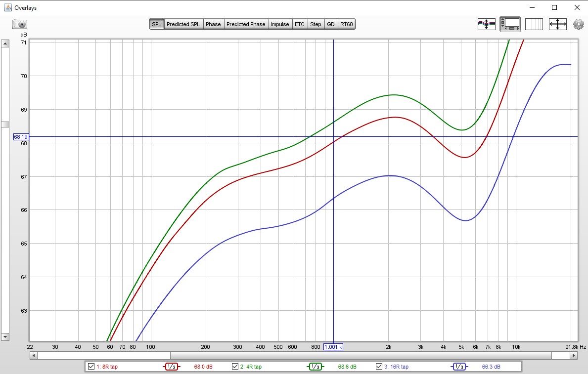This screenshot has width=588, height=374.
Task: Click the frequency axis grid icon
Action: click(534, 24)
